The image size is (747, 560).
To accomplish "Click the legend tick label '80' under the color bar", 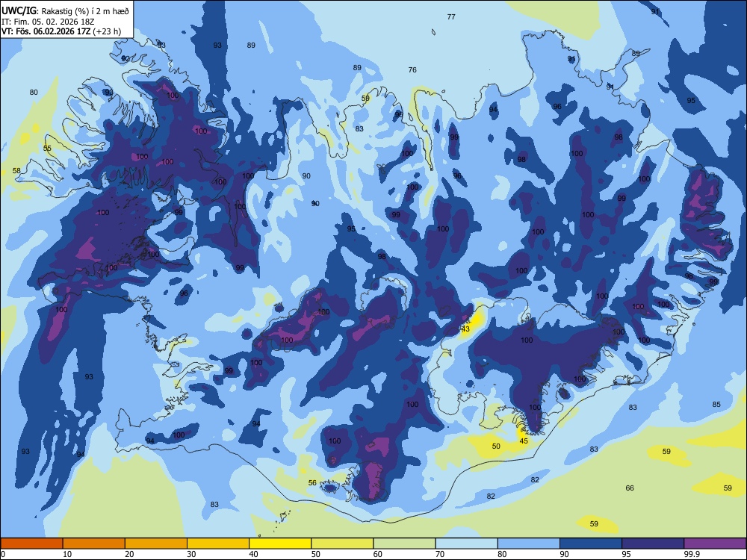I will coord(502,554).
